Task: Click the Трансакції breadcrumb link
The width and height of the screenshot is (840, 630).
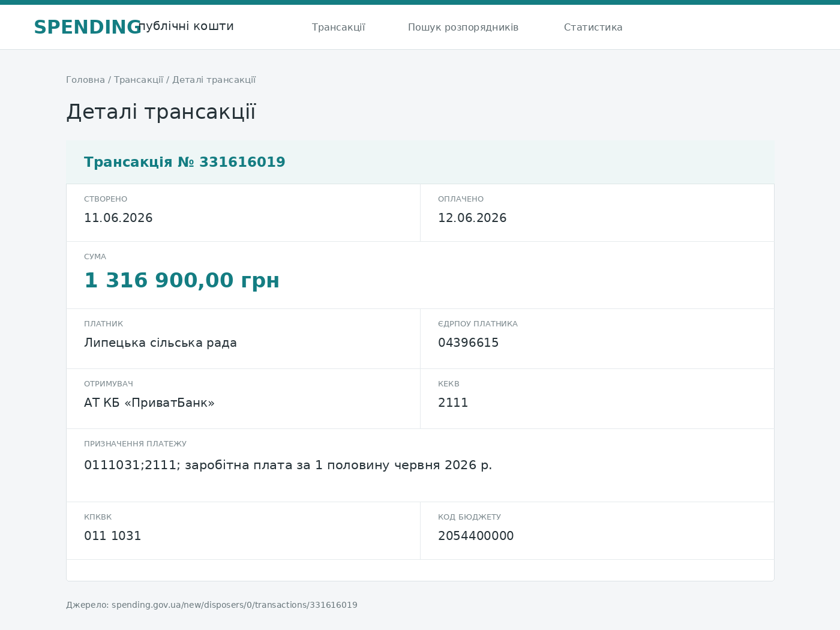Action: coord(139,80)
